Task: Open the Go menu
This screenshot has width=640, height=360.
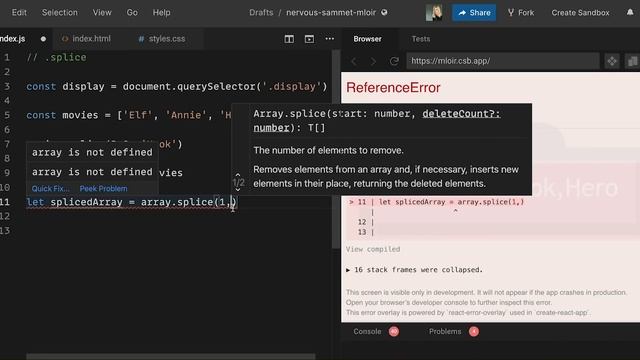Action: click(x=132, y=13)
